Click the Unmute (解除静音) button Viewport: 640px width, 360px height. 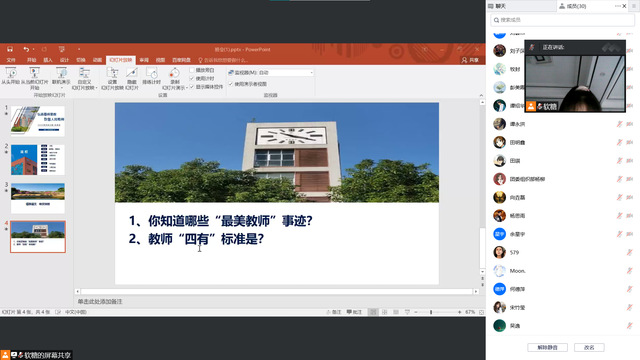pos(547,347)
